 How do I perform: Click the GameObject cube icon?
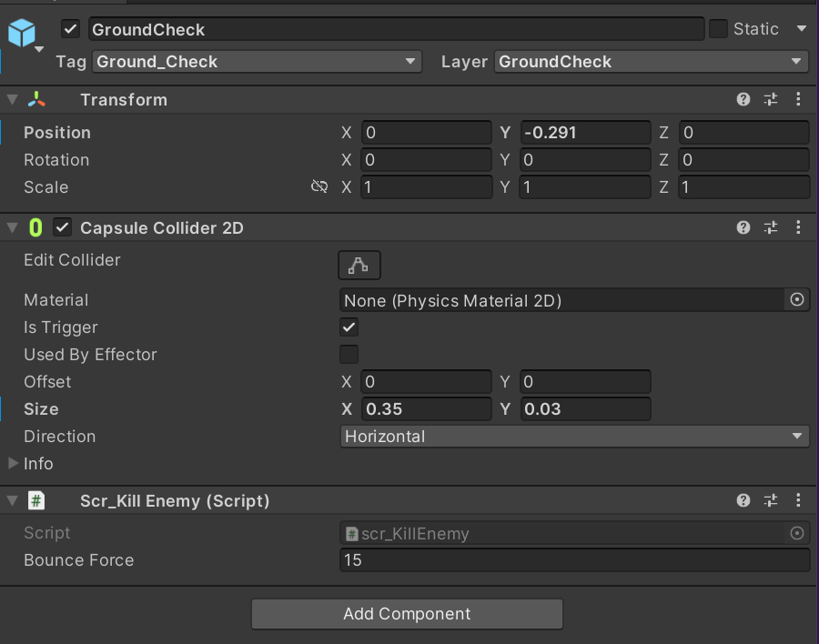pyautogui.click(x=21, y=34)
